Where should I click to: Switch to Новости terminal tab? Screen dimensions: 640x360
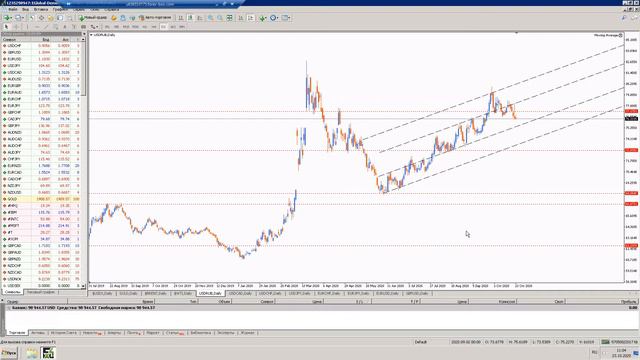tap(91, 333)
